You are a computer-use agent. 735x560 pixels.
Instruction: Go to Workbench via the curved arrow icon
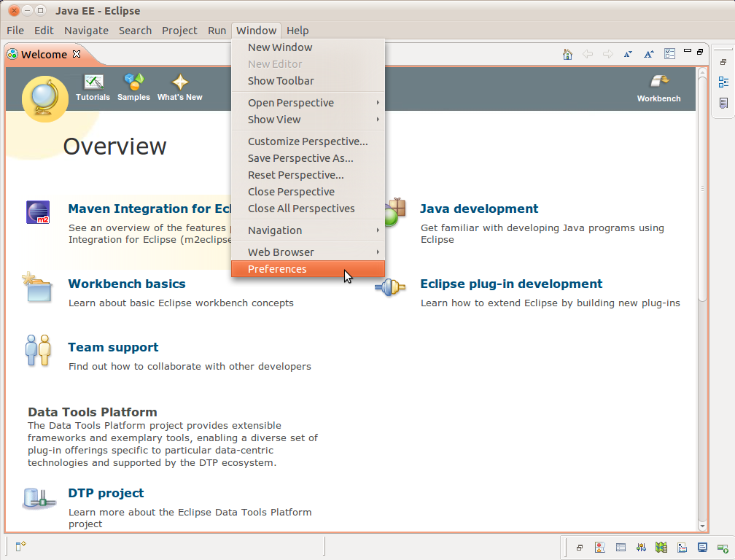pyautogui.click(x=658, y=82)
